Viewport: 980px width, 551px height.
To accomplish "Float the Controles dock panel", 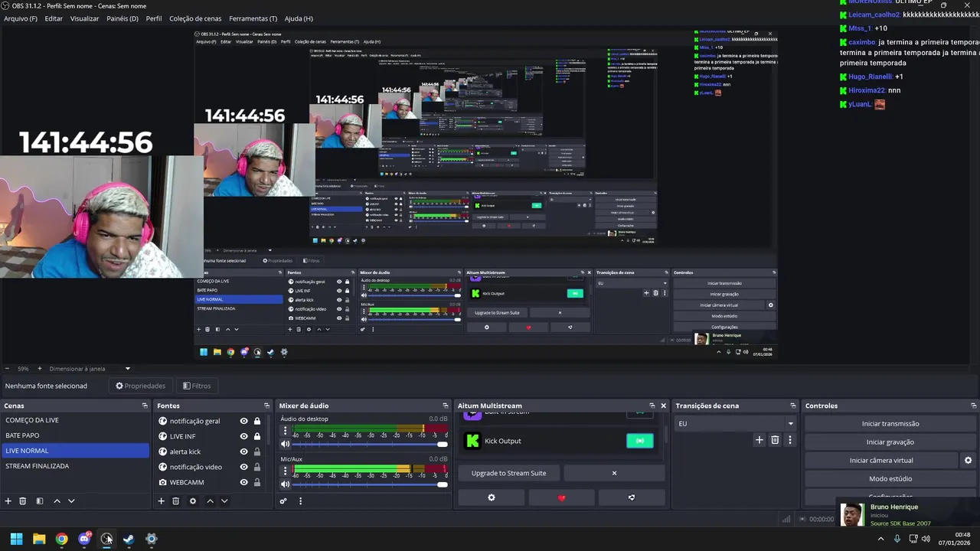I will (973, 406).
